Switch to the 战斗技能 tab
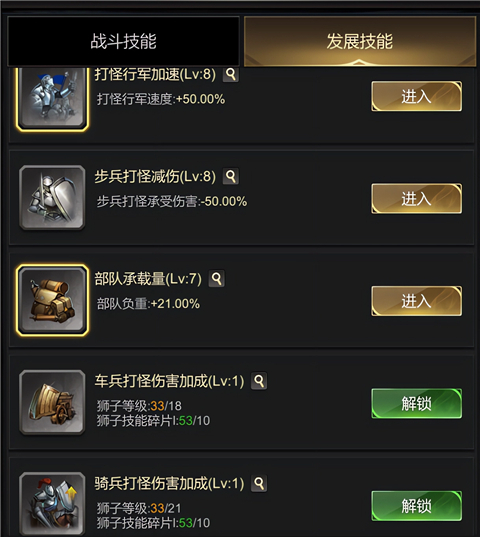 pyautogui.click(x=123, y=41)
